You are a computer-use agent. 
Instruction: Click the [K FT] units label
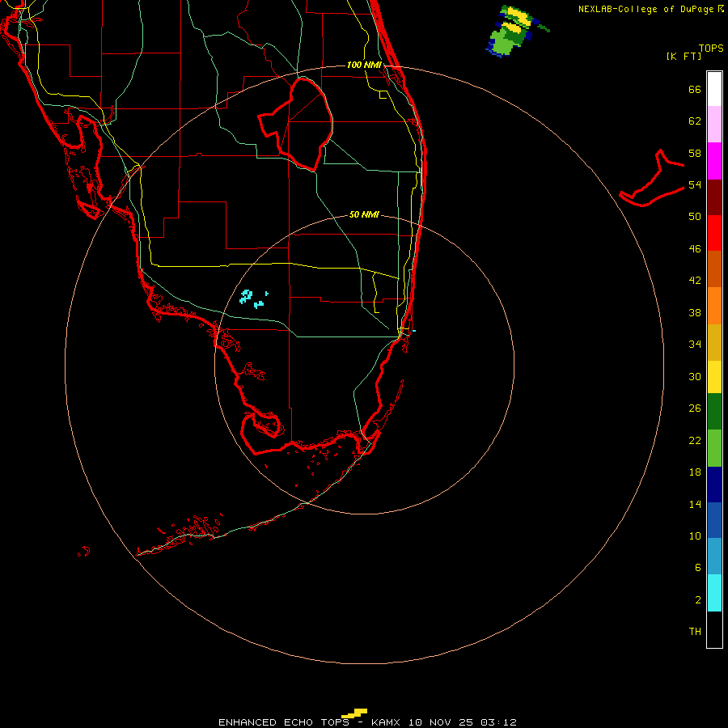pos(684,56)
